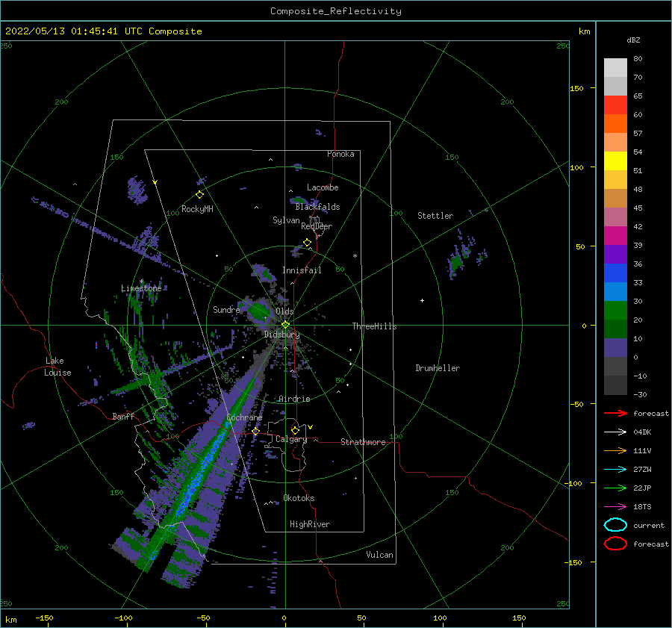Image resolution: width=672 pixels, height=628 pixels.
Task: Click the Composite_Reflectivity title
Action: pyautogui.click(x=336, y=11)
